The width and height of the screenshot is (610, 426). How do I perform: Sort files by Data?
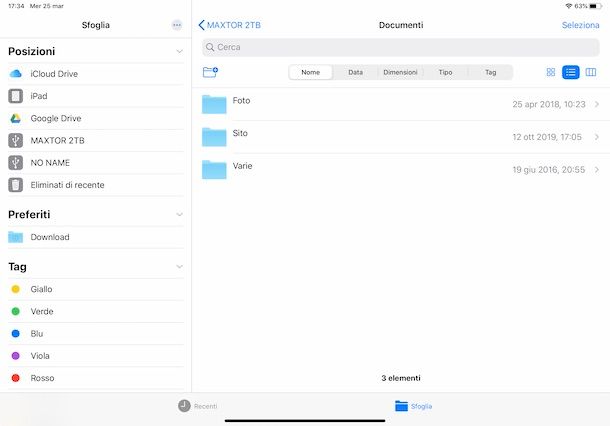(356, 72)
